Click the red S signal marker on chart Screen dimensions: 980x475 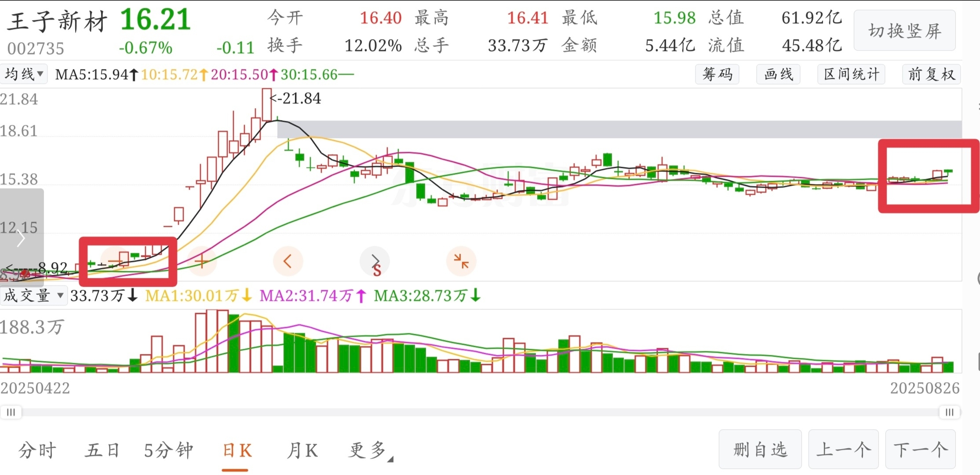[x=377, y=271]
